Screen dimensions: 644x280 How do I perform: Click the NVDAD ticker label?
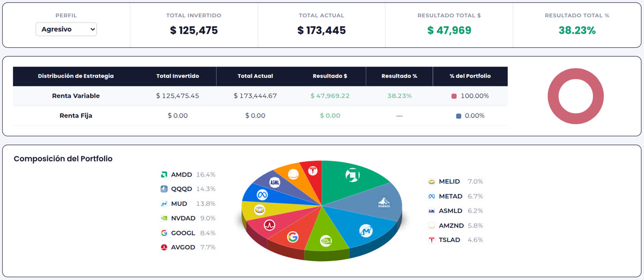(184, 218)
